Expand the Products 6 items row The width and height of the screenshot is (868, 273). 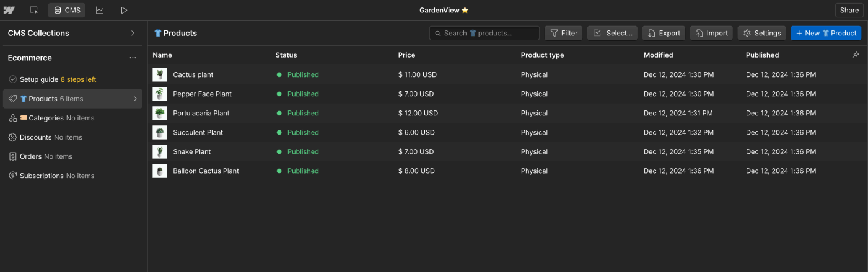(x=135, y=99)
